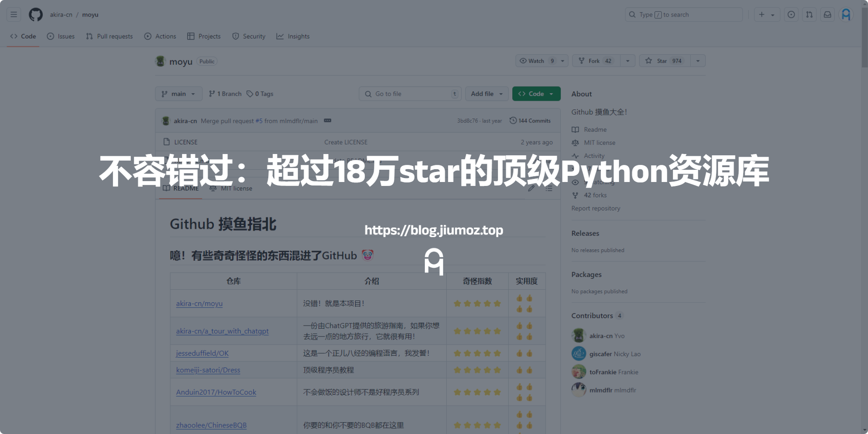Open the jesseduffield/OK link

(202, 353)
